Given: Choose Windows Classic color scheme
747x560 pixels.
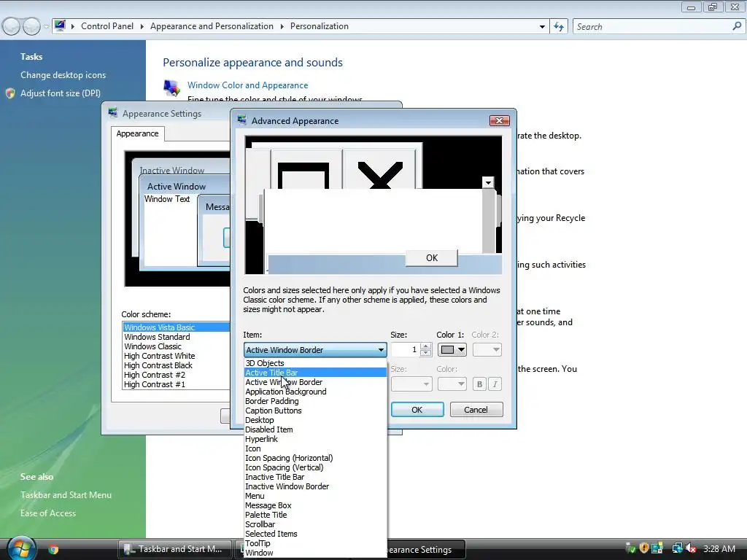Looking at the screenshot, I should pyautogui.click(x=177, y=346).
